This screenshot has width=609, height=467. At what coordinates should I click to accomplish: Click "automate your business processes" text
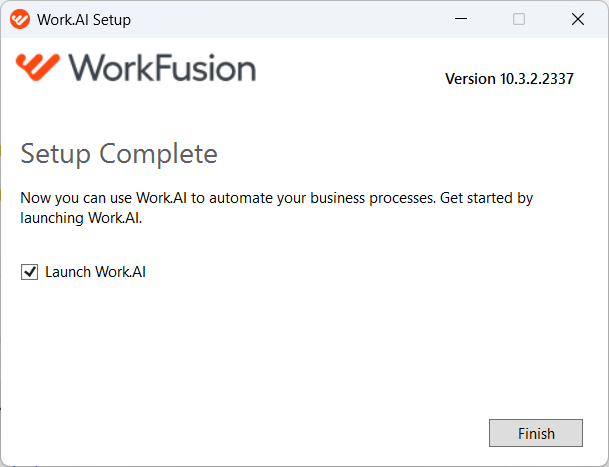(x=322, y=198)
